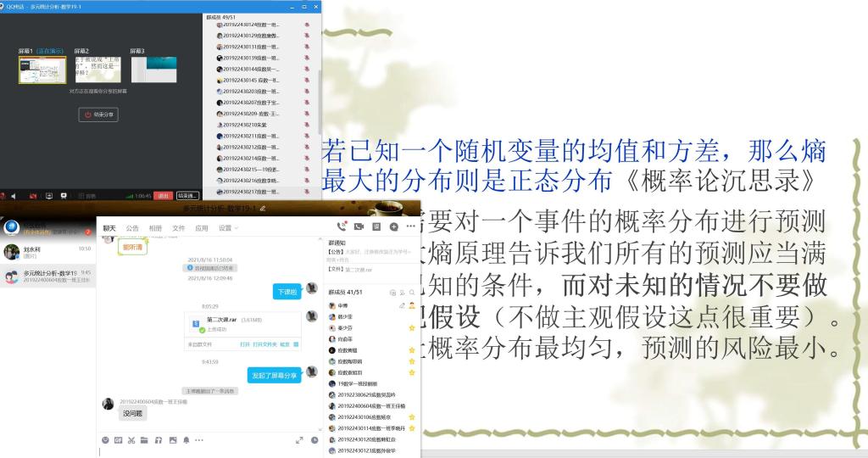Select the scissors screenshot tool
Viewport: 868px width, 458px height.
point(131,440)
